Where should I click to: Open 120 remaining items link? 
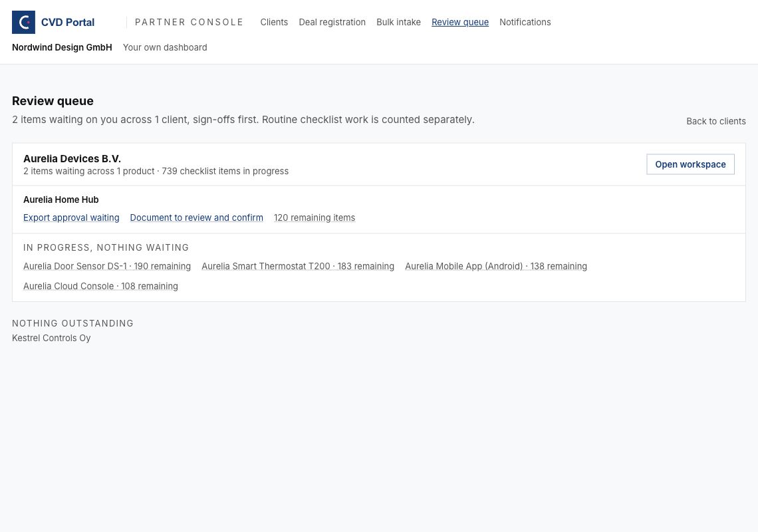click(x=315, y=217)
